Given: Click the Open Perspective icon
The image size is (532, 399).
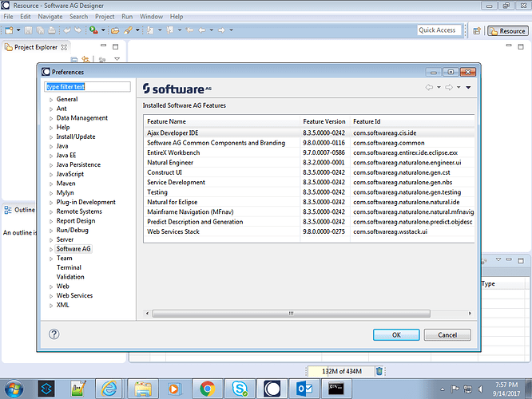Looking at the screenshot, I should click(x=477, y=31).
